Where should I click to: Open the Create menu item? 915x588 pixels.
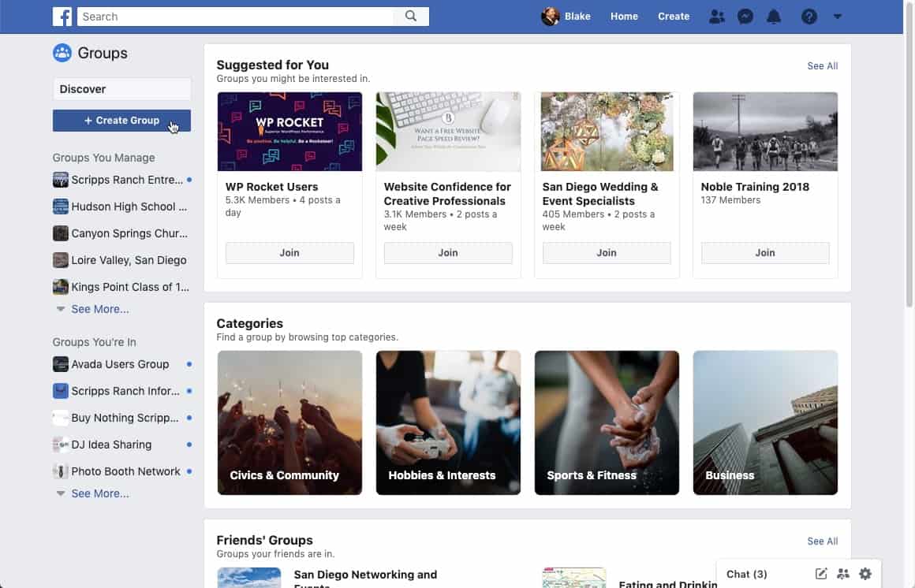click(x=674, y=16)
